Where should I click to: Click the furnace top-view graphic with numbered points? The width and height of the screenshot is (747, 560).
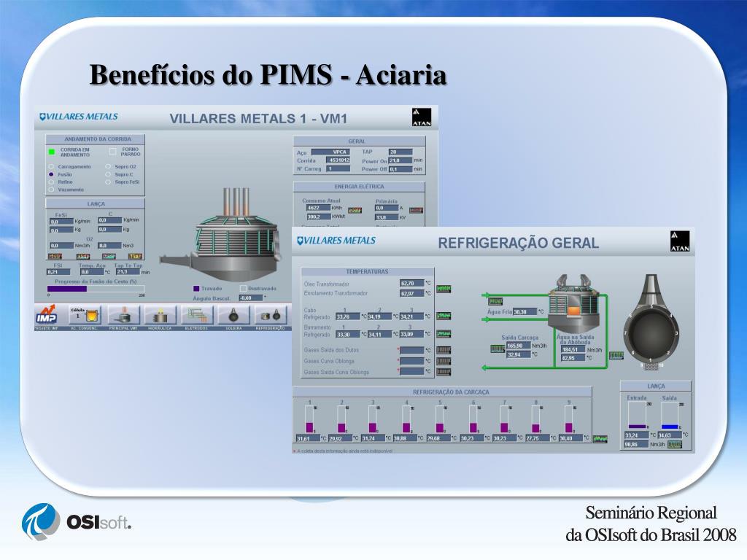[650, 322]
